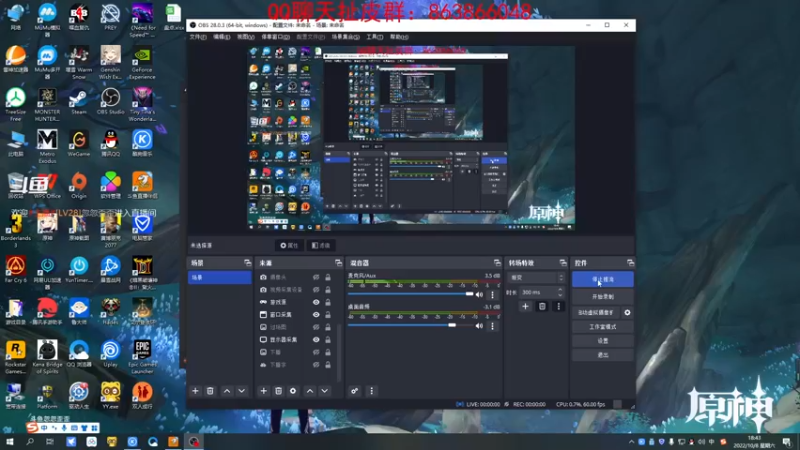800x450 pixels.
Task: Open 麦克风/Aux channel three-dot options
Action: pyautogui.click(x=492, y=294)
